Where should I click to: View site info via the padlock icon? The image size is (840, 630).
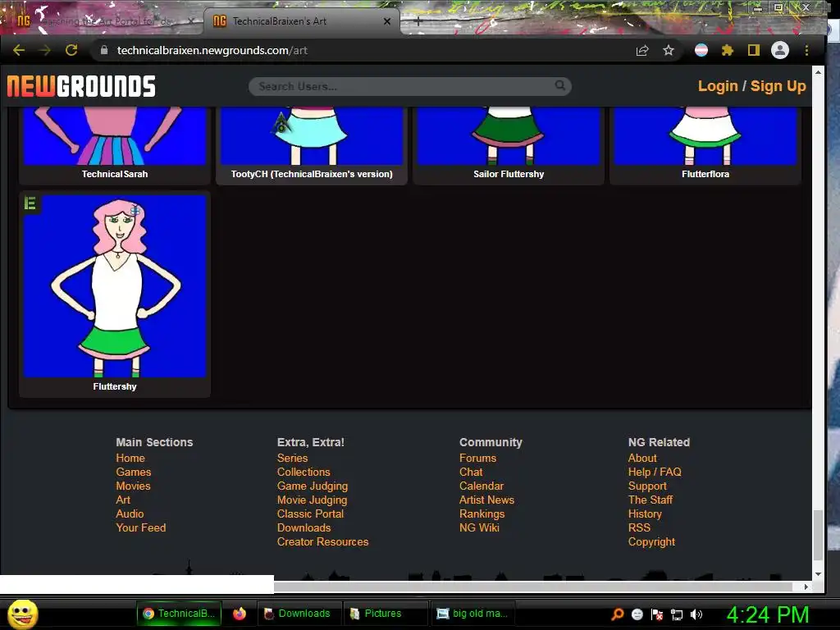[x=104, y=50]
